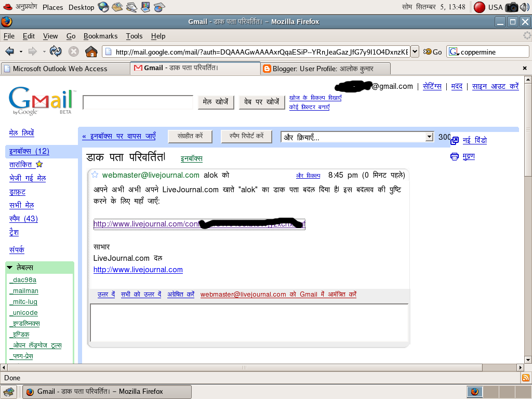Open खोज के विकल्प दिखाएँ link
Image resolution: width=532 pixels, height=399 pixels.
pyautogui.click(x=315, y=98)
